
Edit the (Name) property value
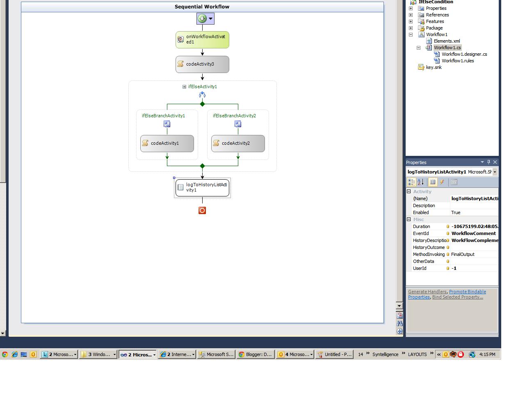[475, 199]
